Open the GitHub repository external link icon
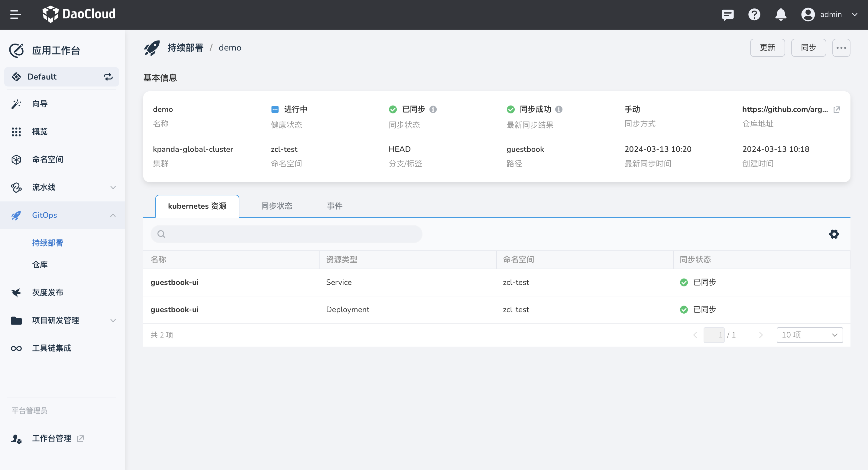The height and width of the screenshot is (470, 868). pos(837,109)
